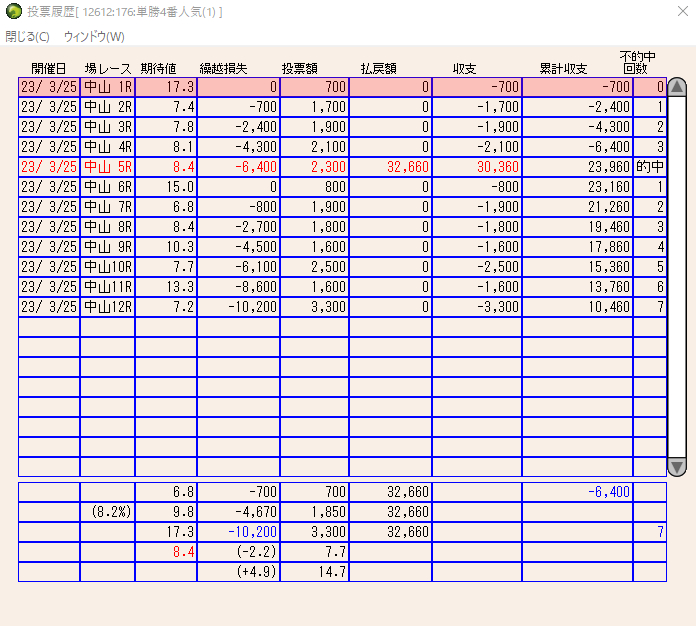Click the 場レース column header
This screenshot has height=626, width=696.
(x=108, y=69)
